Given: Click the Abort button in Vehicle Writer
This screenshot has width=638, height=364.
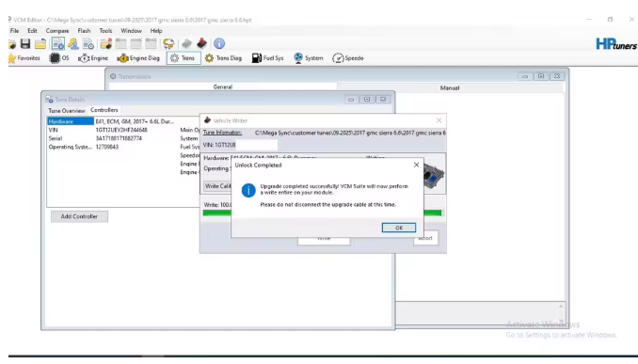Looking at the screenshot, I should pos(425,238).
